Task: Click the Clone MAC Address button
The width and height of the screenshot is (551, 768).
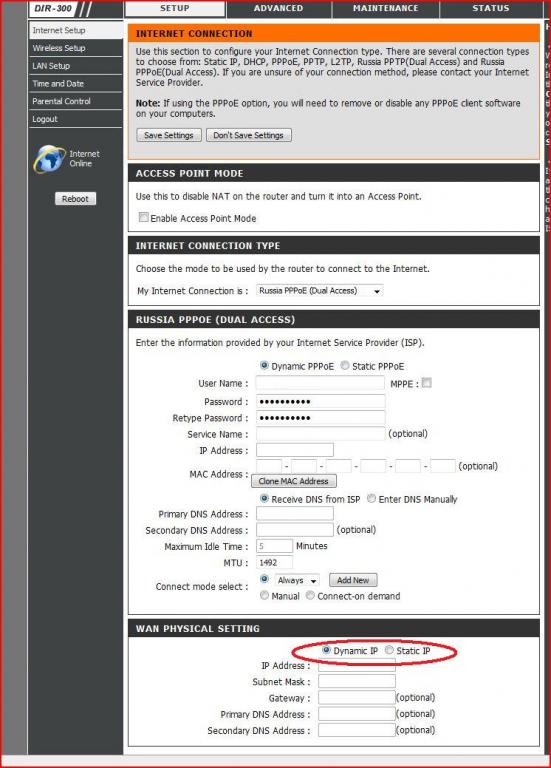Action: point(293,481)
